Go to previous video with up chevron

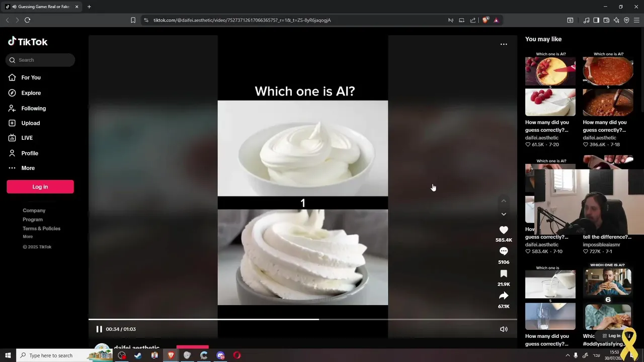coord(504,201)
